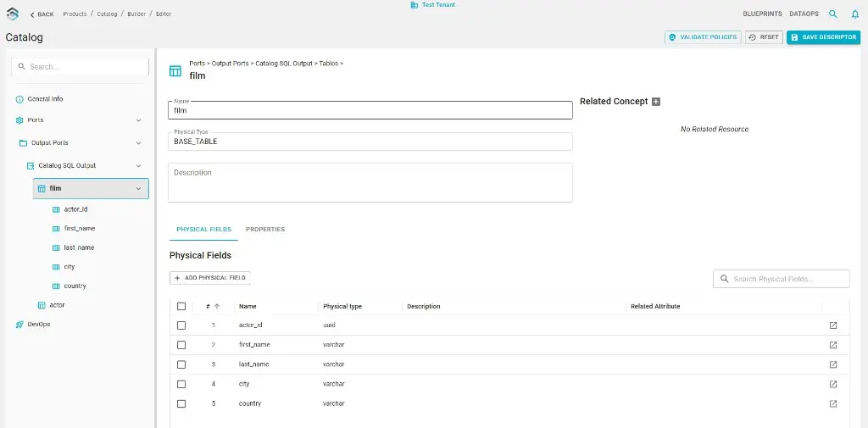Add a Related Concept with plus icon
Viewport: 868px width, 428px height.
point(656,102)
